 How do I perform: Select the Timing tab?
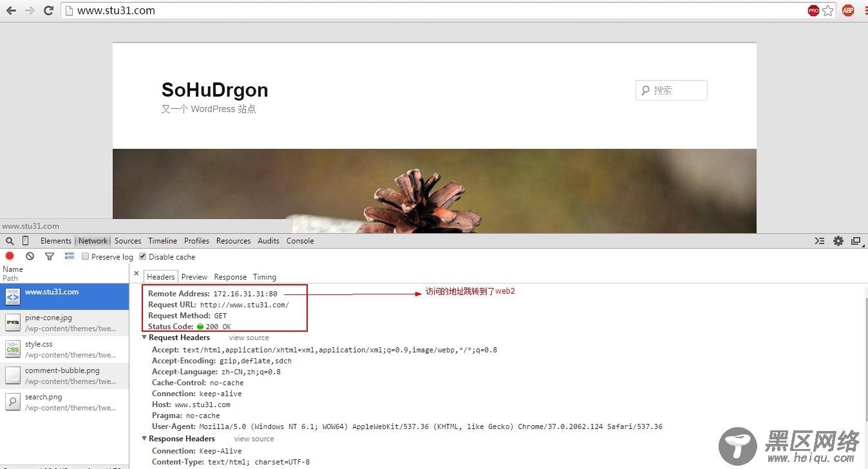click(265, 277)
